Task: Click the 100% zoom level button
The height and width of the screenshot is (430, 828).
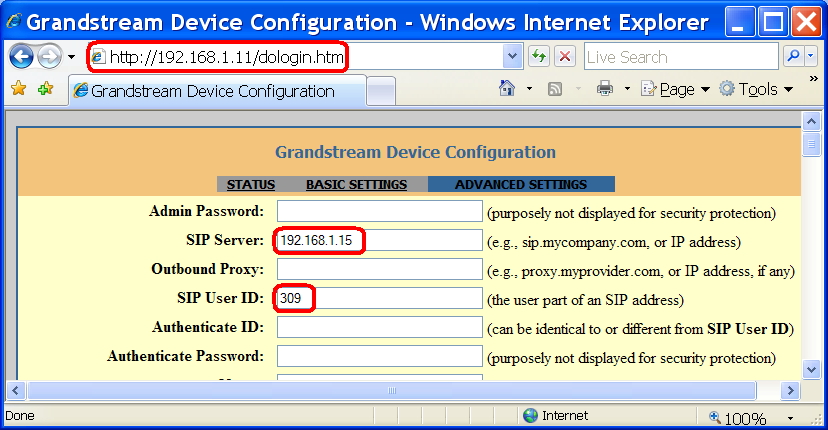Action: pos(738,418)
